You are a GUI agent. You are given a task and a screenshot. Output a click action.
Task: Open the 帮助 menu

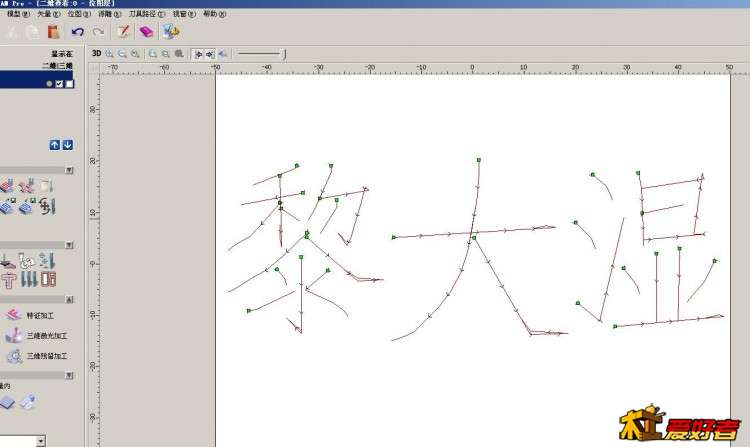tap(215, 14)
